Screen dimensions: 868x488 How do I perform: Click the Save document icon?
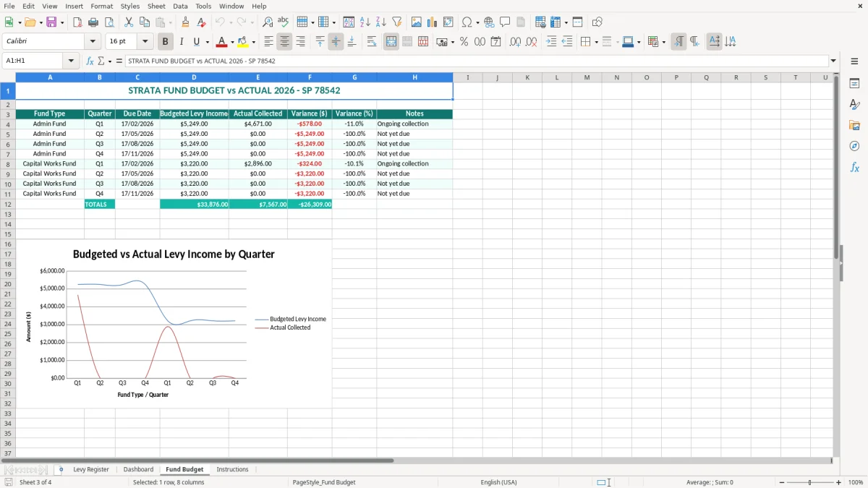click(x=51, y=22)
